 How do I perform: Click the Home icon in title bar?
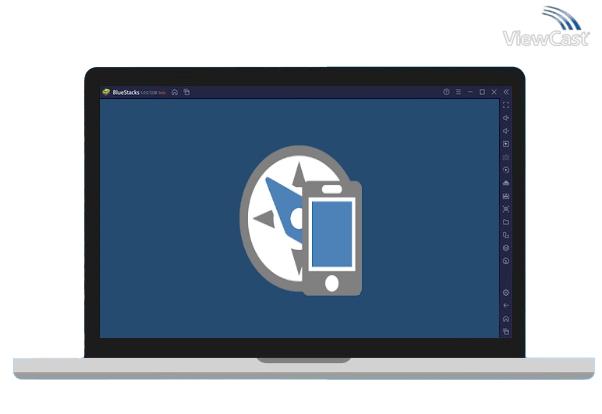(x=175, y=92)
